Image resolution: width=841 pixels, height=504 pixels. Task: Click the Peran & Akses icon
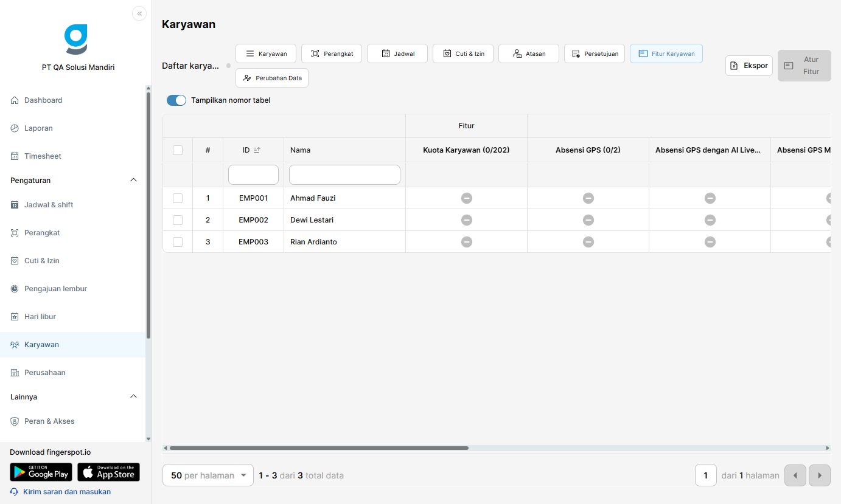[15, 421]
